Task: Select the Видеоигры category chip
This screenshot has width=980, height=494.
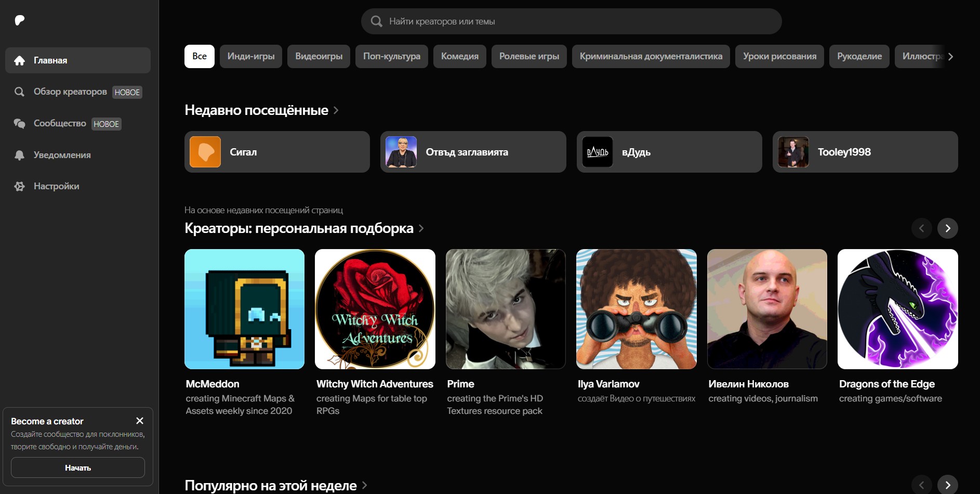Action: click(x=319, y=56)
